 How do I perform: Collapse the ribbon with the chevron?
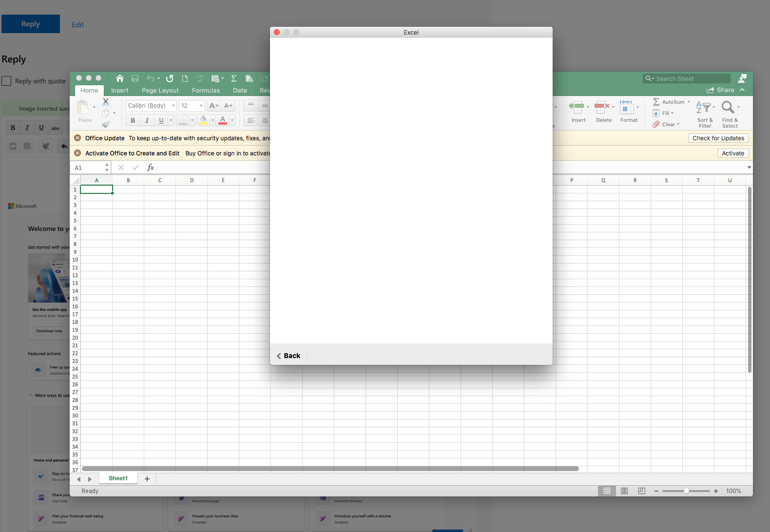coord(742,90)
